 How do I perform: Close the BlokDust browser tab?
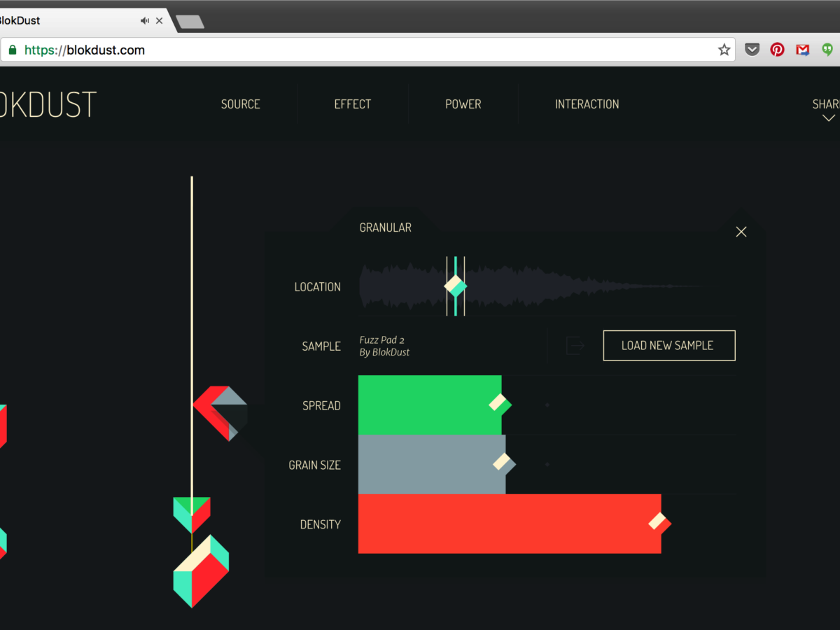pyautogui.click(x=160, y=21)
